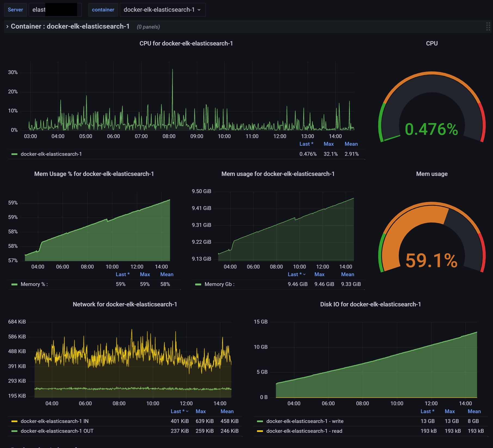Image resolution: width=493 pixels, height=448 pixels.
Task: Click the green CPU legend color swatch
Action: pos(14,154)
